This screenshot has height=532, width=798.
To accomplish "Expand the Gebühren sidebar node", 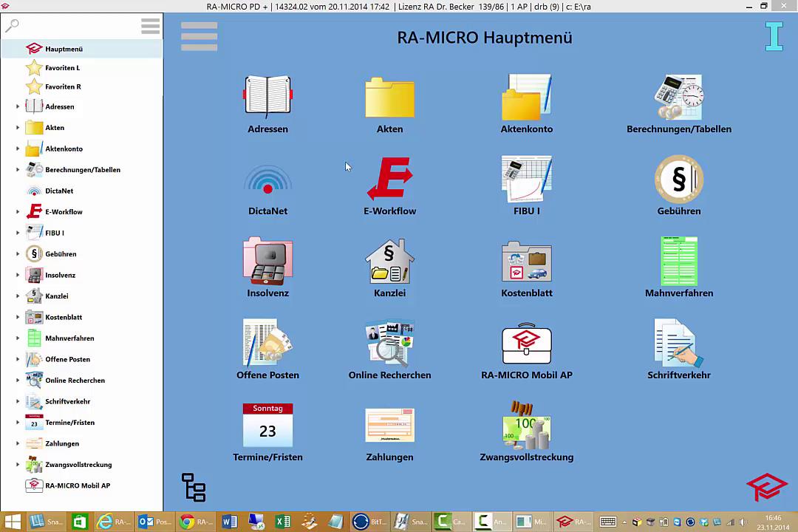I will pyautogui.click(x=18, y=254).
